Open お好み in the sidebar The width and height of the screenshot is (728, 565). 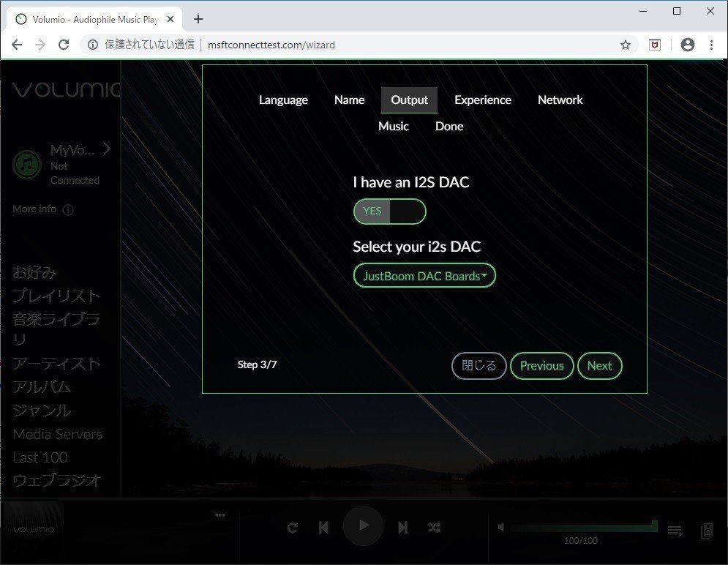click(x=34, y=272)
